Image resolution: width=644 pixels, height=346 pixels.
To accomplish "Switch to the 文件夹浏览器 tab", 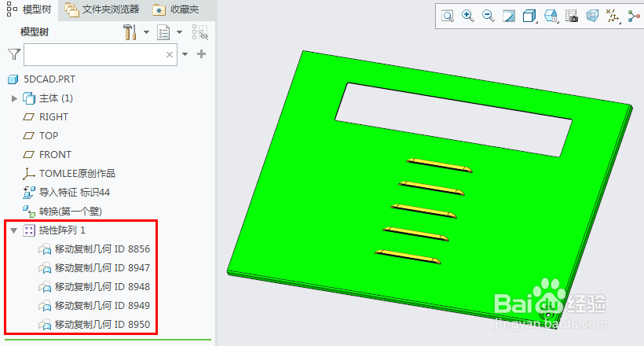I will [102, 9].
